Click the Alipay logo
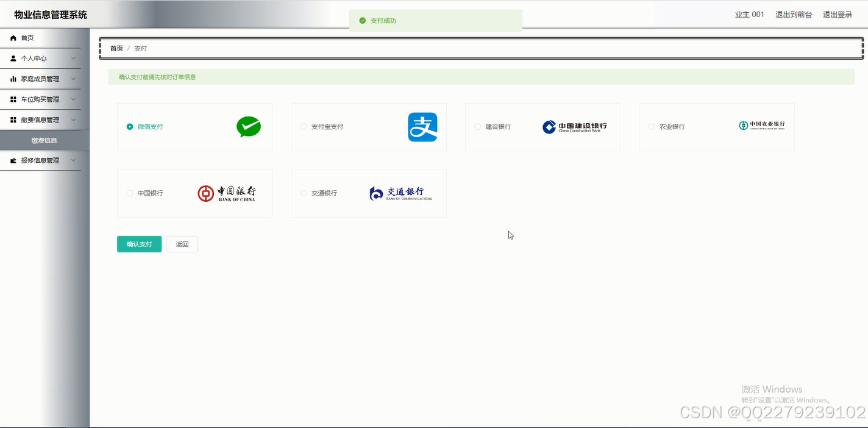Screen dimensions: 868x428 coord(422,127)
